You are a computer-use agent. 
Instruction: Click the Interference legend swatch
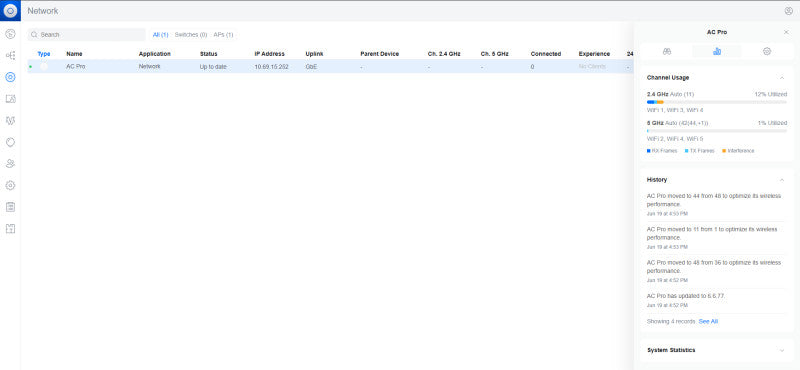tap(724, 151)
